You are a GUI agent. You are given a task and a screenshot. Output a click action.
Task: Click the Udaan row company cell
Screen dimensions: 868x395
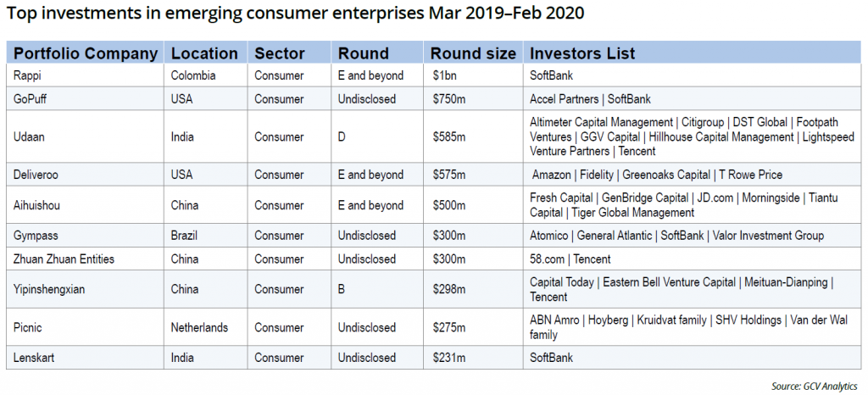click(x=31, y=136)
